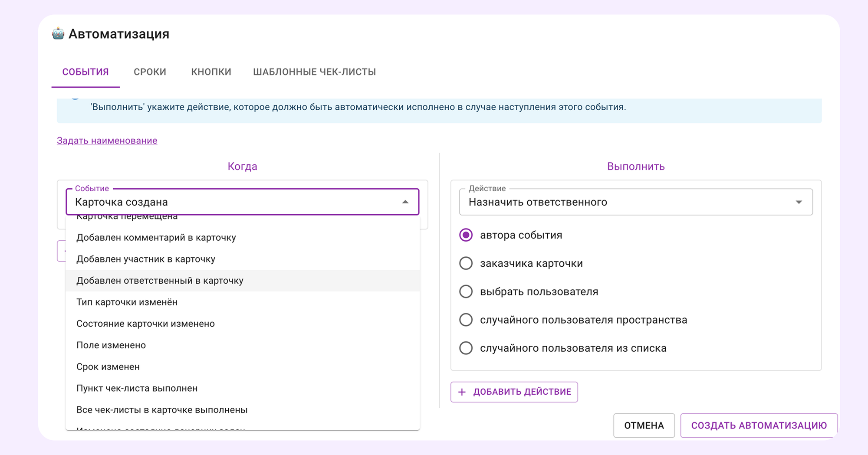
Task: Collapse the Событие dropdown arrow
Action: click(404, 202)
